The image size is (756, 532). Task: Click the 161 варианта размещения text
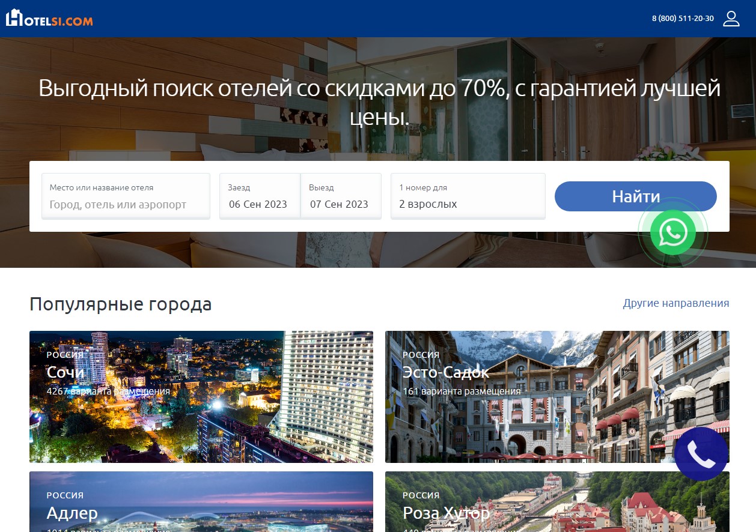(x=462, y=391)
